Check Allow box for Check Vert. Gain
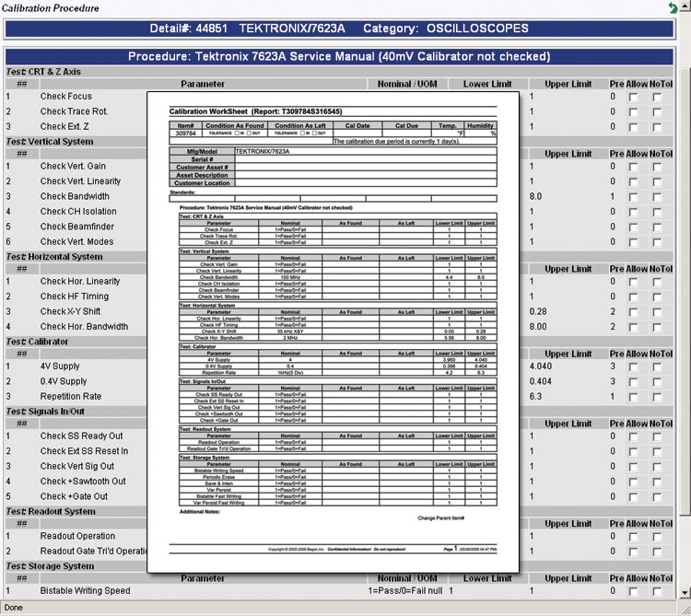 633,167
